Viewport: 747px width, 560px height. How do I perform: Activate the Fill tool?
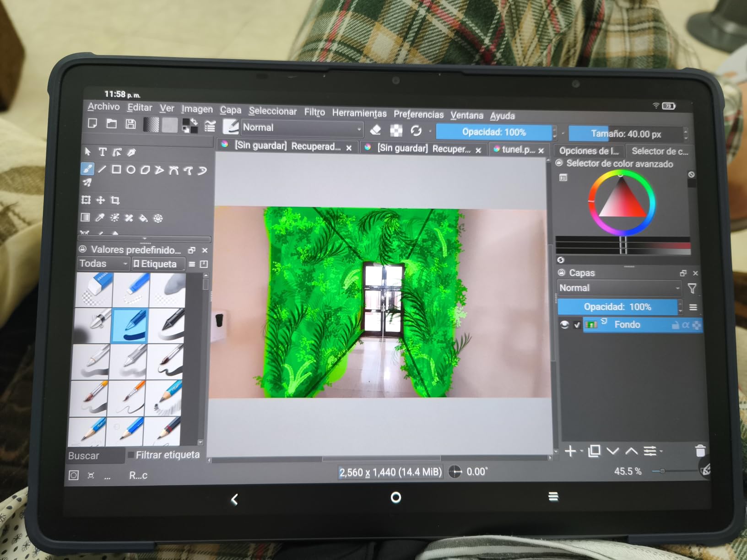[x=144, y=219]
